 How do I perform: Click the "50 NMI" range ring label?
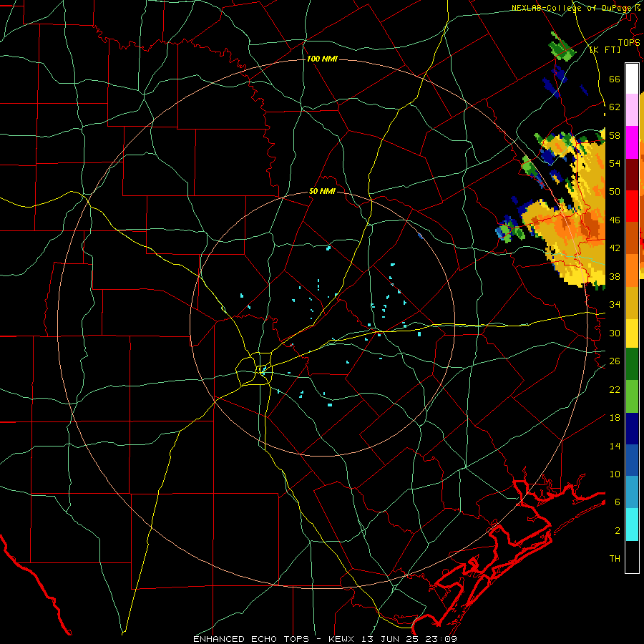(x=322, y=191)
